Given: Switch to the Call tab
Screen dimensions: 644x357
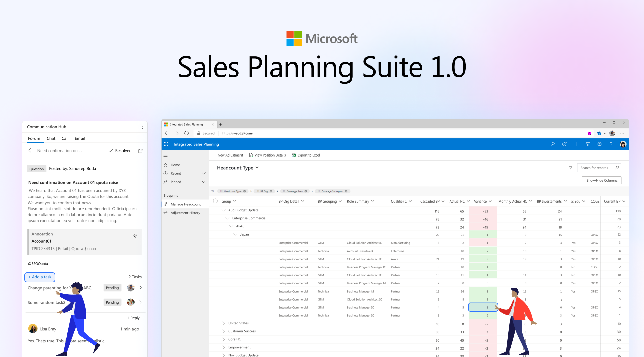Looking at the screenshot, I should [65, 138].
